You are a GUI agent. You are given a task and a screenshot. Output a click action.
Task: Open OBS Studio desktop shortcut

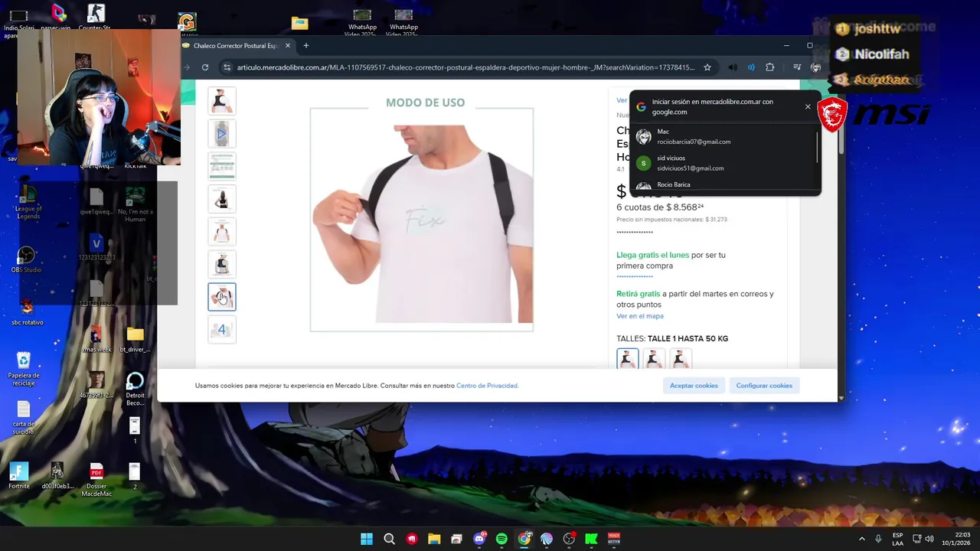pos(26,260)
